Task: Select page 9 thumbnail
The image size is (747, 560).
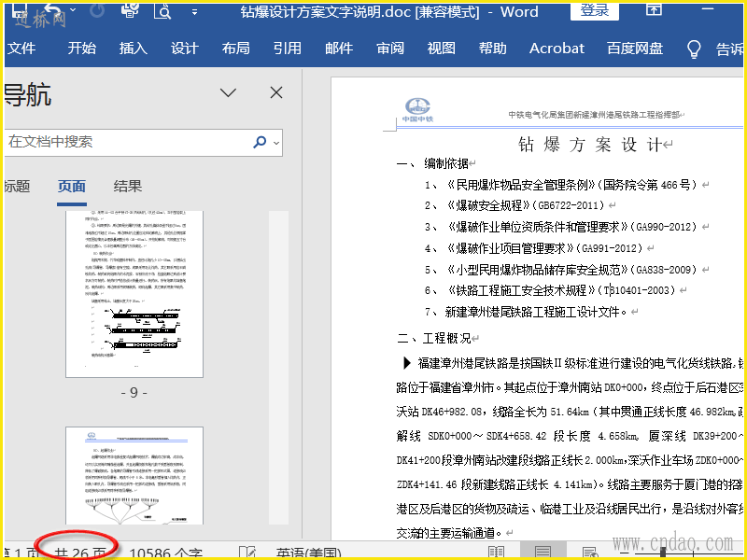Action: pos(134,294)
